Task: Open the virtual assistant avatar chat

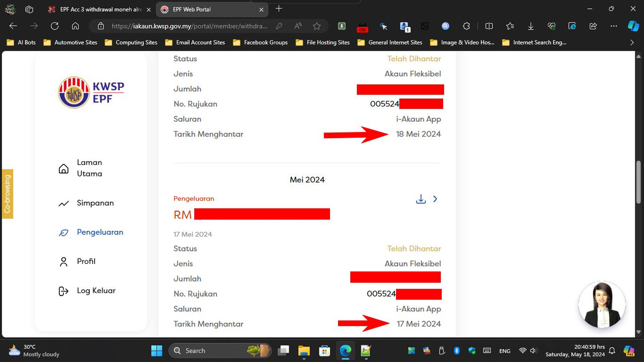Action: (602, 305)
